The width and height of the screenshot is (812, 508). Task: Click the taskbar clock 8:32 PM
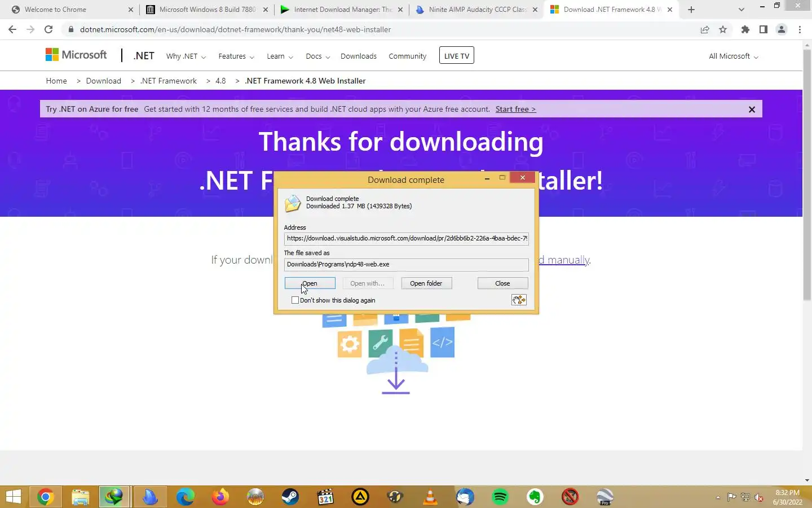tap(787, 493)
